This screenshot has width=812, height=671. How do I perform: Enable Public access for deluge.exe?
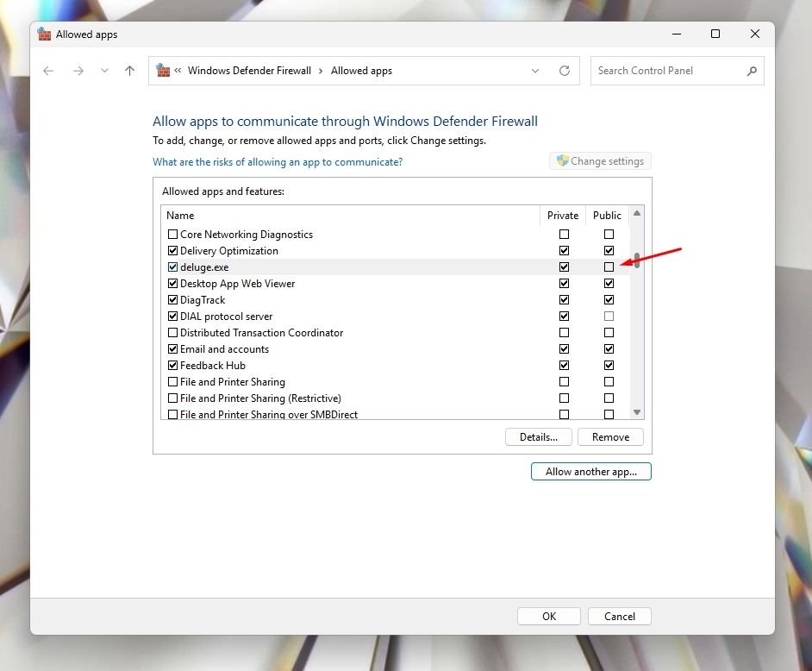pos(609,267)
